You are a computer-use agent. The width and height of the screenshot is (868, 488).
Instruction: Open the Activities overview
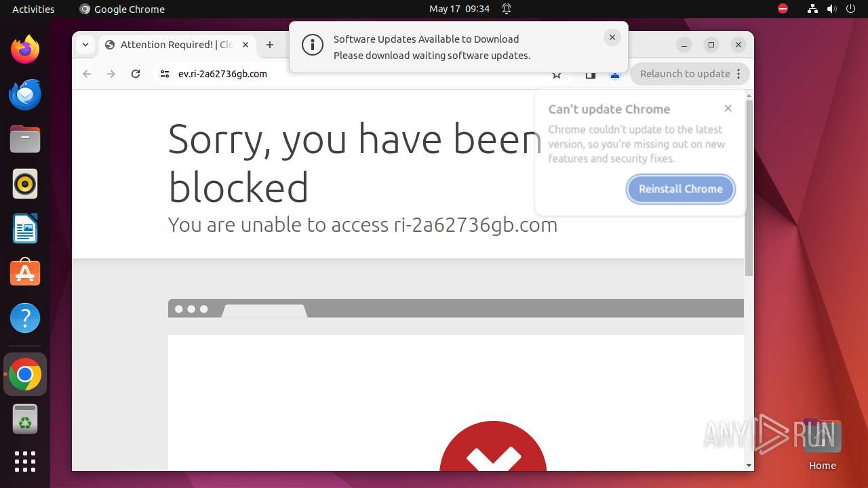point(33,9)
